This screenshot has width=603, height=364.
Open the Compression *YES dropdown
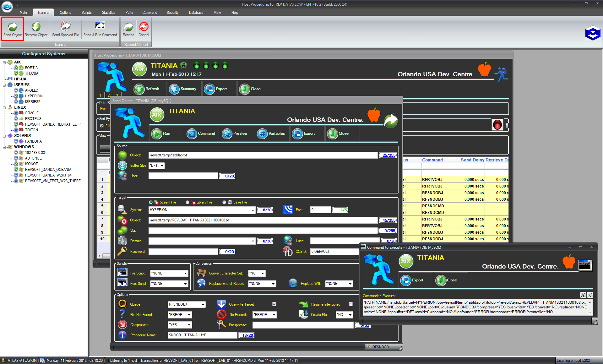point(189,325)
